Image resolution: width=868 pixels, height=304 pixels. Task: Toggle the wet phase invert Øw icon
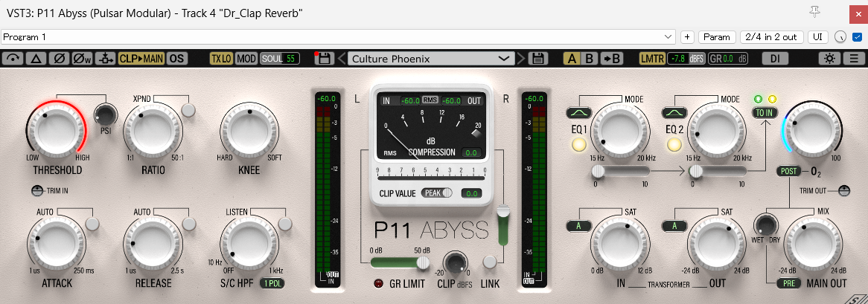tap(83, 59)
